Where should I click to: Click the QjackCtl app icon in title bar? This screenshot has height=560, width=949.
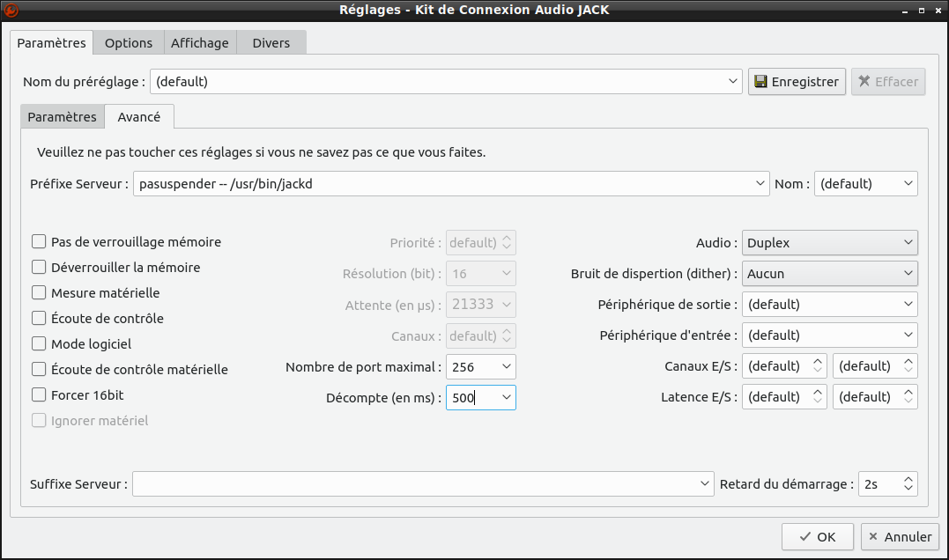click(x=11, y=10)
